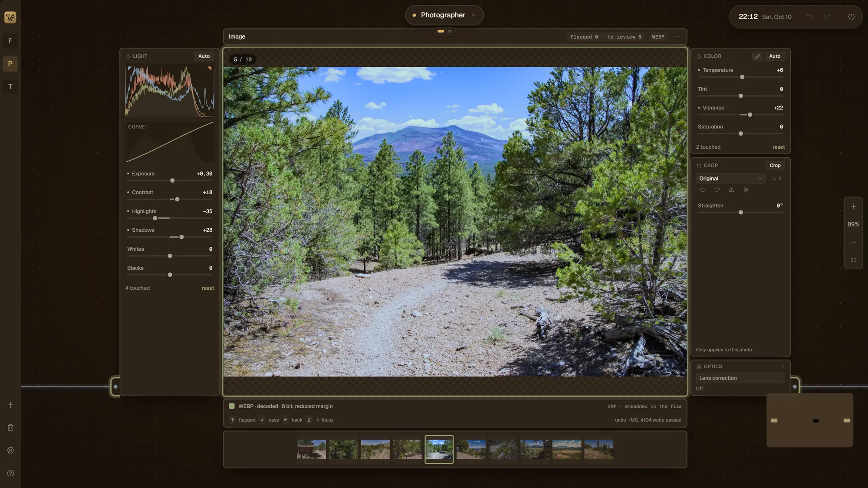This screenshot has width=868, height=488.
Task: Click the Vibrance slider handle
Action: pos(750,115)
